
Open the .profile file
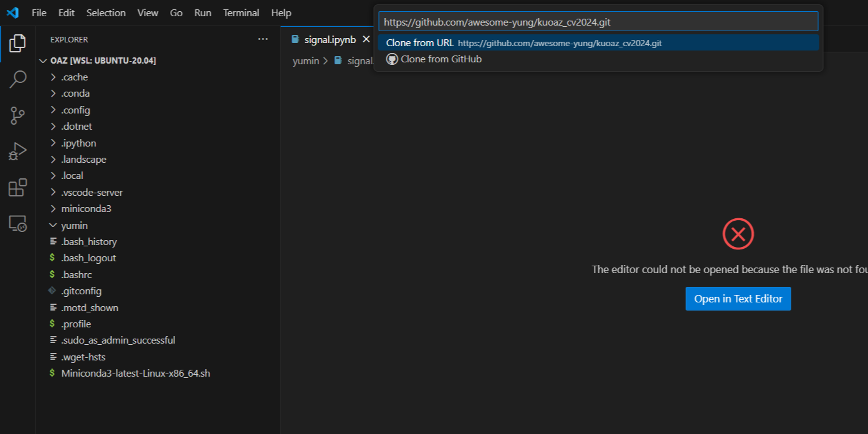[x=76, y=324]
